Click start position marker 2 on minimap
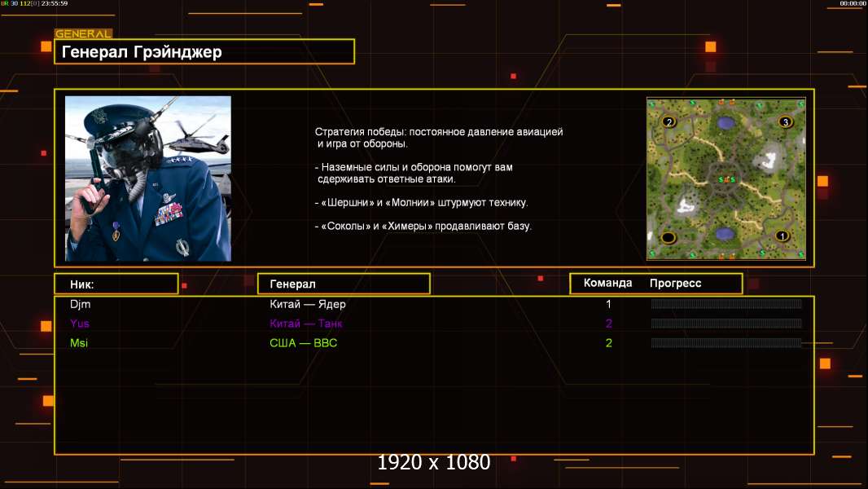This screenshot has width=868, height=489. (x=669, y=121)
